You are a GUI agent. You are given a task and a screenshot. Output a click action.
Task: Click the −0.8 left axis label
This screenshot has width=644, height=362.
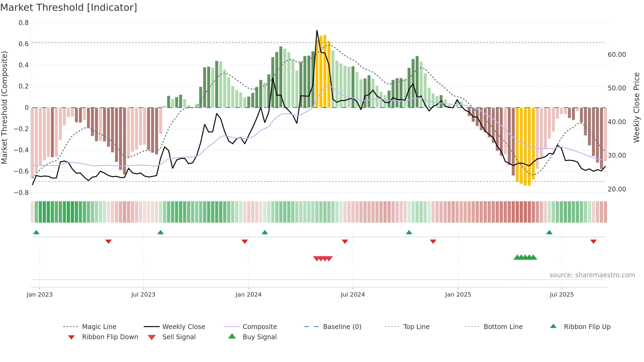[21, 193]
